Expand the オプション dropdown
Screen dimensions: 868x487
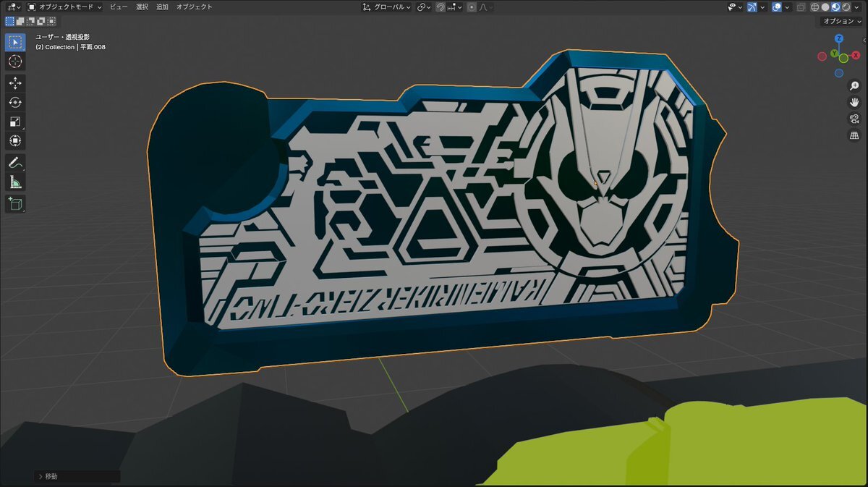click(x=842, y=22)
